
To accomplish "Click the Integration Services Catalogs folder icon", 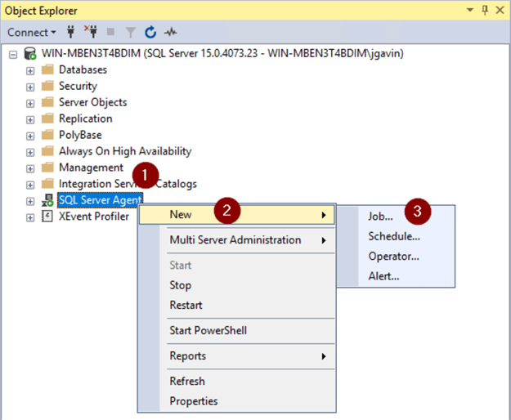I will tap(47, 183).
